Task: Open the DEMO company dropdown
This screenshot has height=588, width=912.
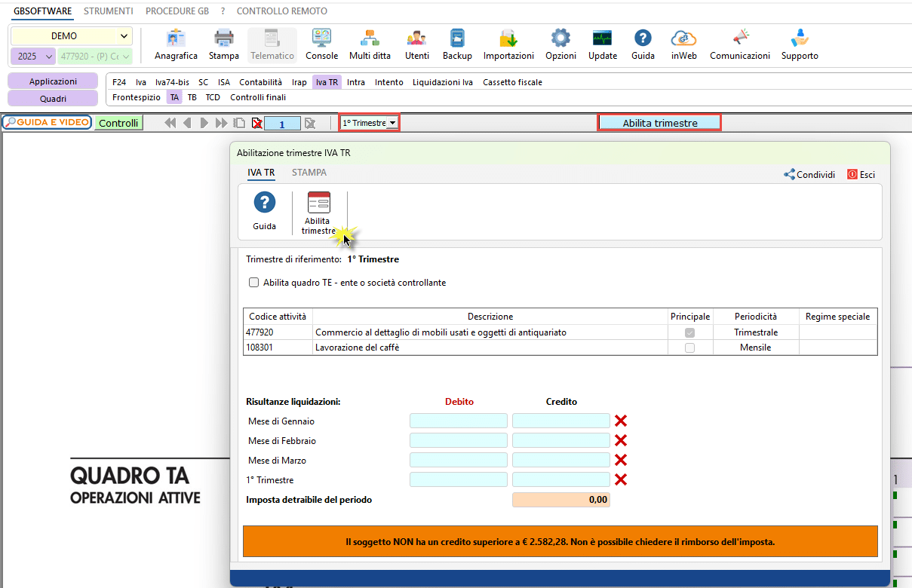Action: coord(72,36)
